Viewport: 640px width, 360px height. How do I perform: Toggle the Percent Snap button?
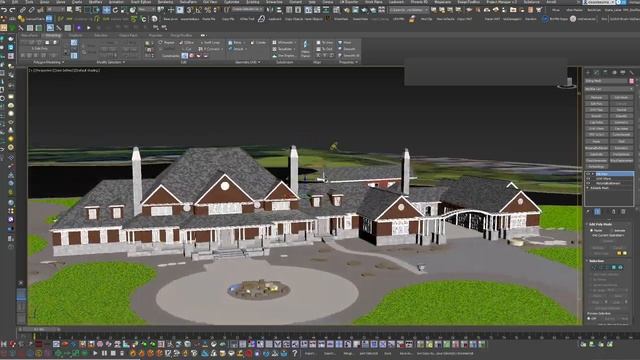(x=208, y=10)
